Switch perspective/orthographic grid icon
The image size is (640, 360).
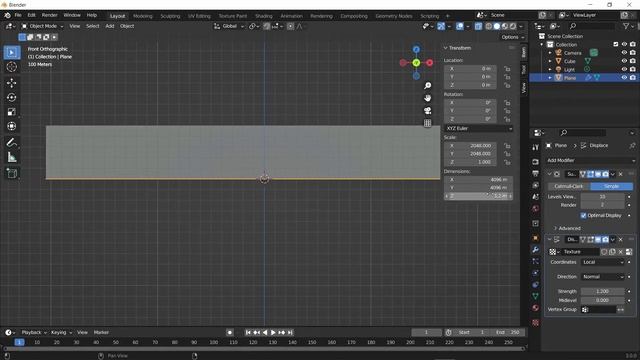pos(427,123)
